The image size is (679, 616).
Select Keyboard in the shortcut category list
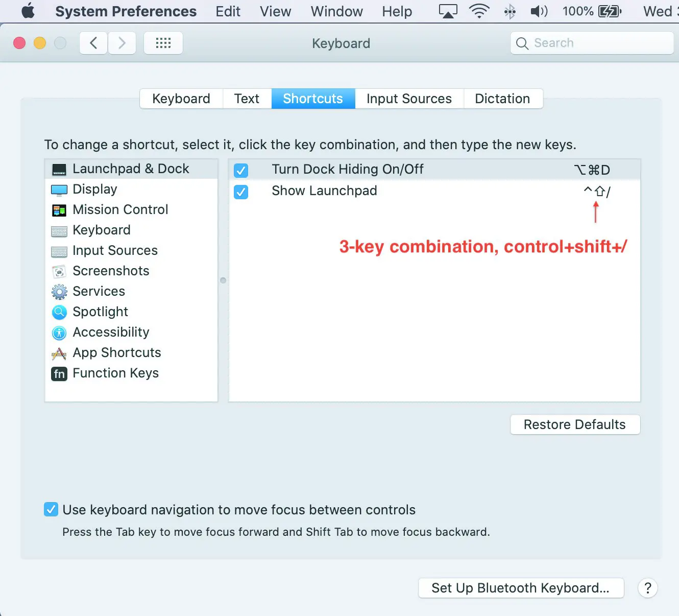click(x=132, y=230)
